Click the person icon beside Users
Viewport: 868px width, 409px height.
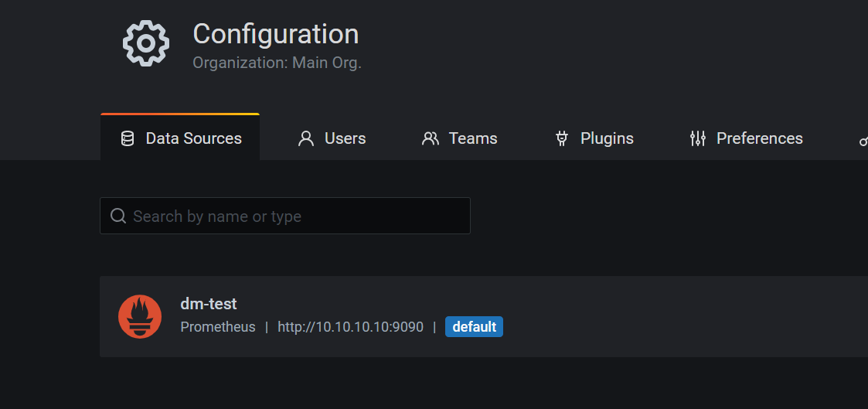pos(305,138)
